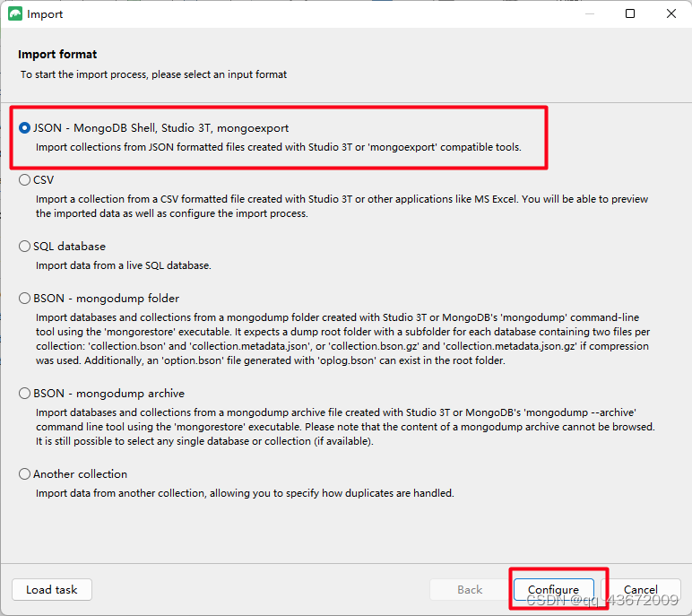Viewport: 692px width, 616px height.
Task: Pick the BSON - mongodump folder option
Action: click(x=25, y=299)
